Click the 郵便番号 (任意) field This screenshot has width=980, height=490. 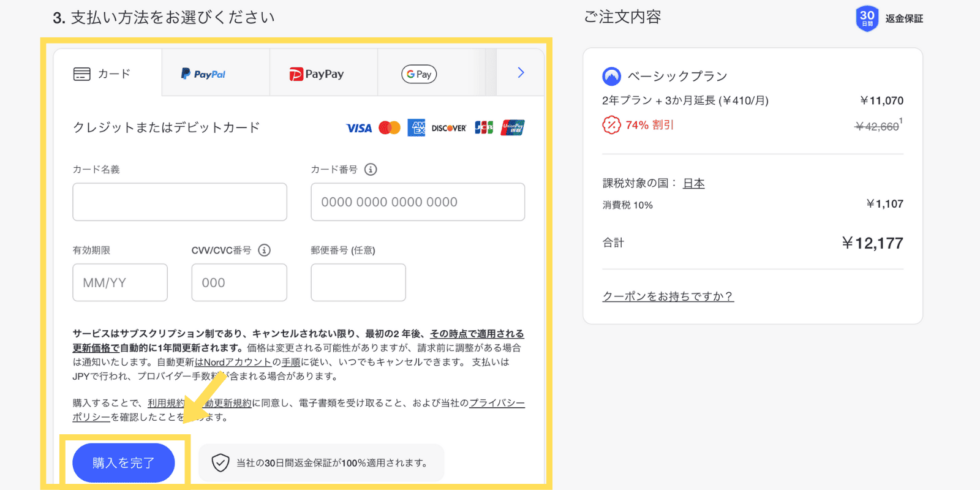coord(358,282)
